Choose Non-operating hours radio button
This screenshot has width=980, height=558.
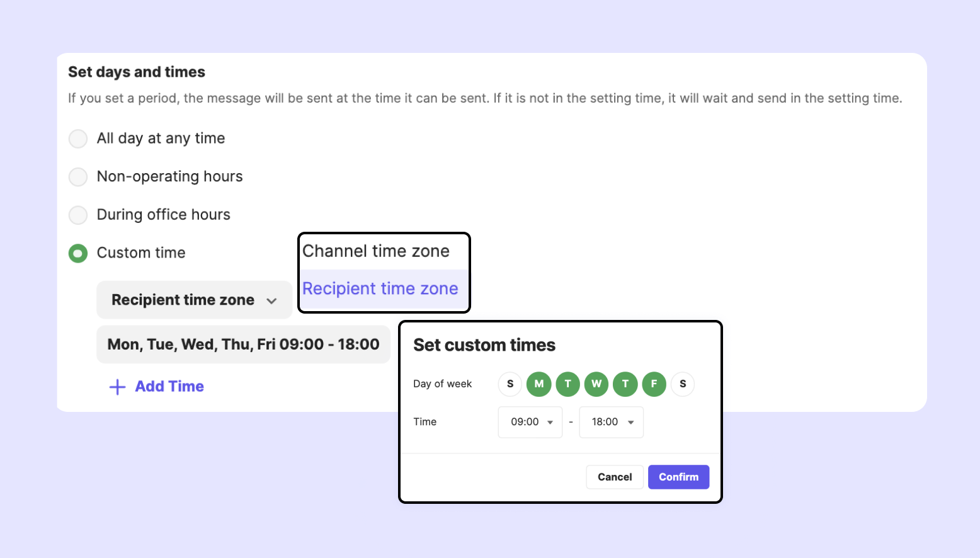pos(78,177)
